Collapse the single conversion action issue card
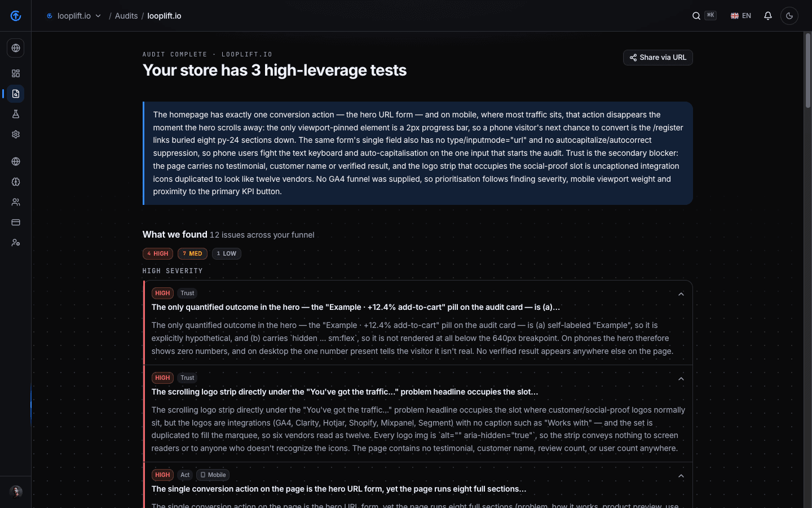This screenshot has height=508, width=812. tap(681, 476)
